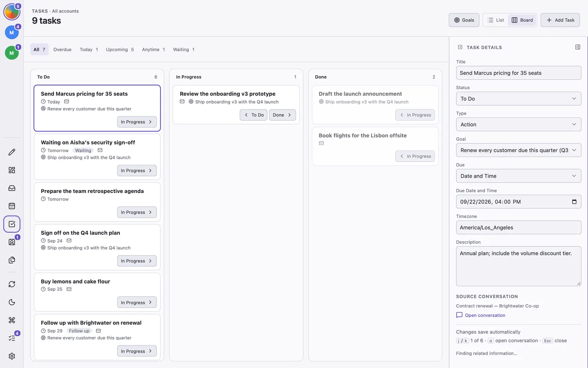Open the contacts icon with badge 1
This screenshot has width=588, height=368.
[12, 242]
